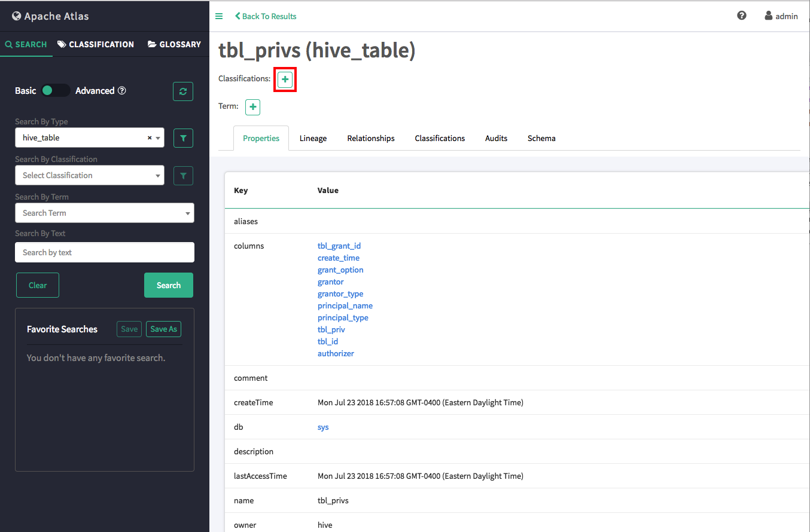The width and height of the screenshot is (810, 532).
Task: Click the lastAccessTime key cell
Action: [x=260, y=476]
